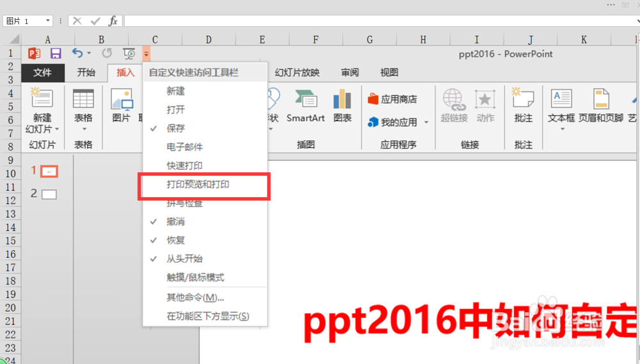Open 应用商店 store
Screen dimensions: 640x364
coord(392,99)
